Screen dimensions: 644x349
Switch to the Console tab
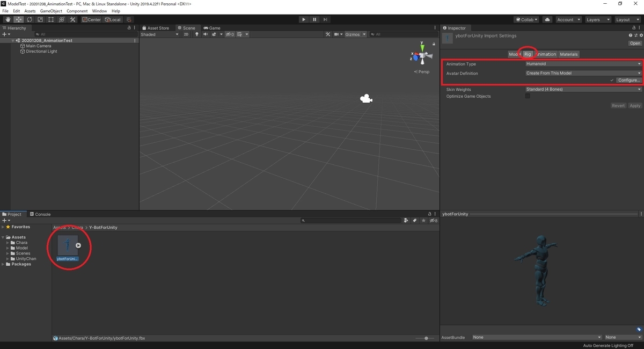pos(40,214)
